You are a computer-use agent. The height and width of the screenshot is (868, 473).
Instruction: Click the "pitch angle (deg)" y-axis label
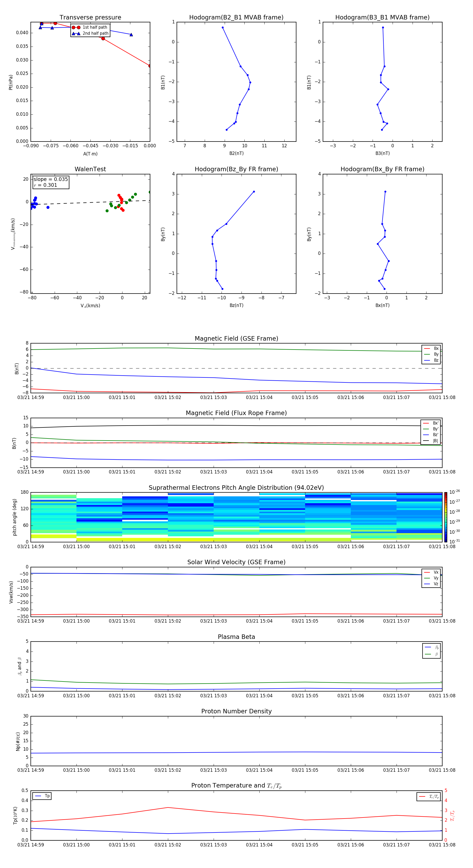(14, 517)
